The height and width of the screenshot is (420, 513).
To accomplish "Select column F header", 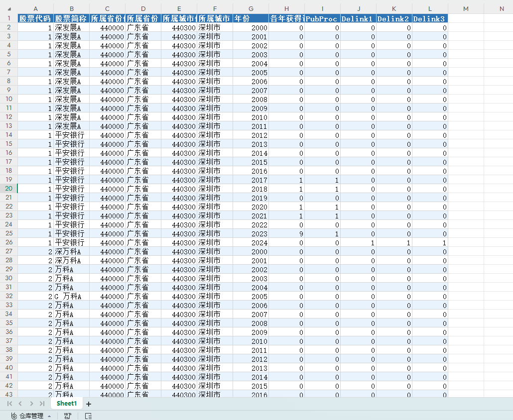I will [x=215, y=9].
